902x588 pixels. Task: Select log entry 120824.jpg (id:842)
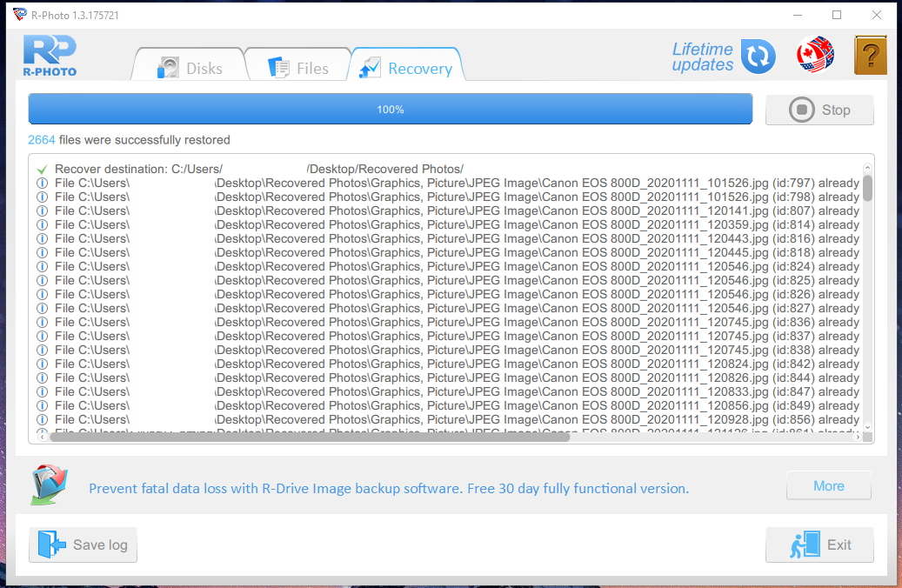tap(448, 364)
